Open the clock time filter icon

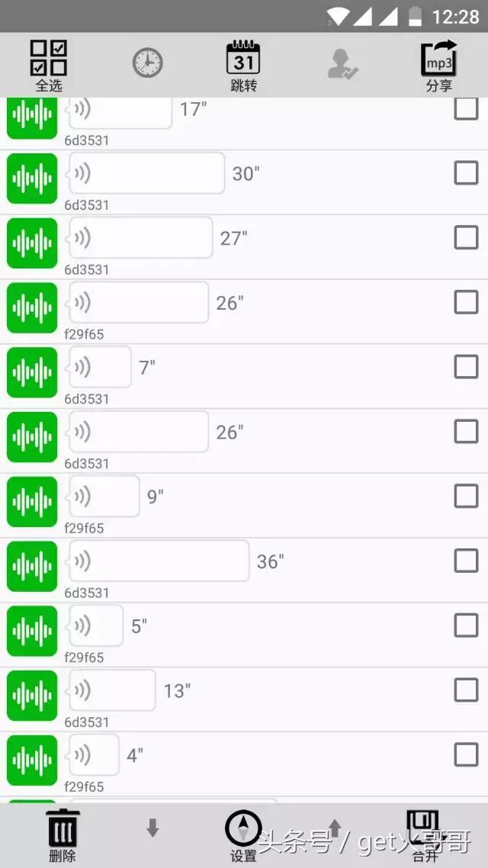click(x=148, y=63)
